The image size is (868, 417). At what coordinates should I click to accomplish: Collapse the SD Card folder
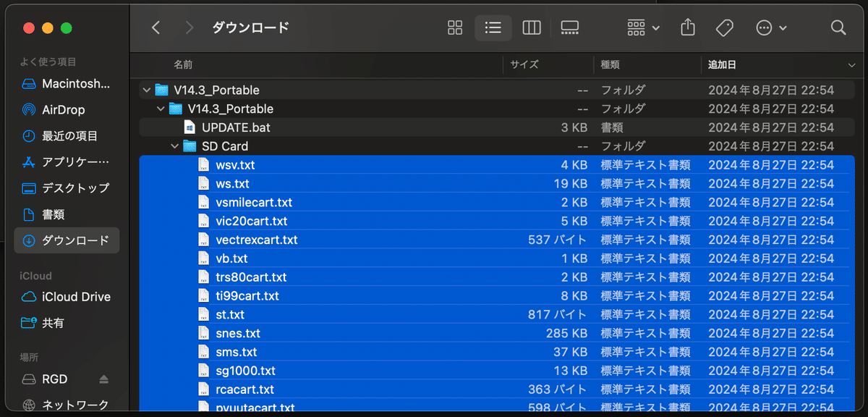(175, 146)
